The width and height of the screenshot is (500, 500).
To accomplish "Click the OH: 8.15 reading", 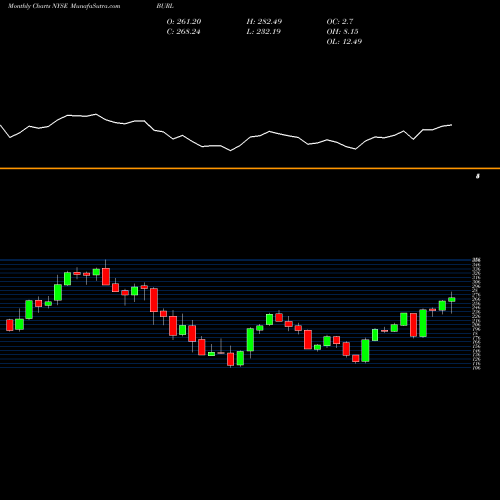I will coord(342,32).
